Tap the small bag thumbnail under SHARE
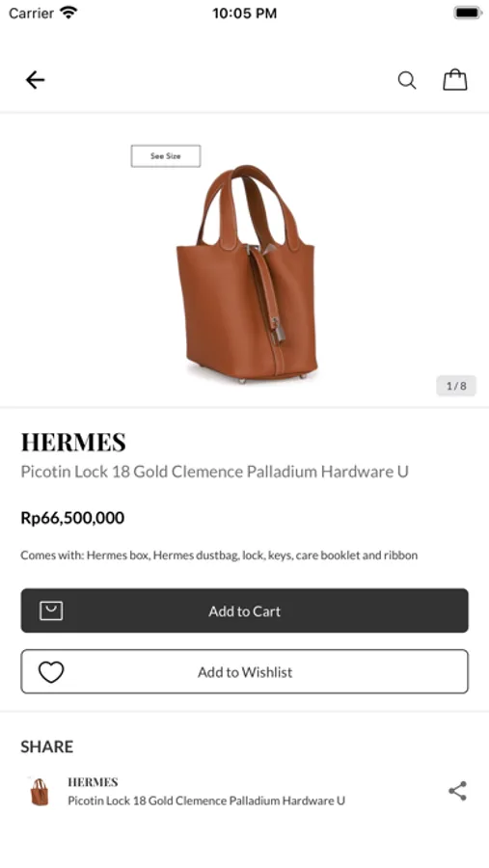Screen dimensions: 489x868 click(x=40, y=792)
